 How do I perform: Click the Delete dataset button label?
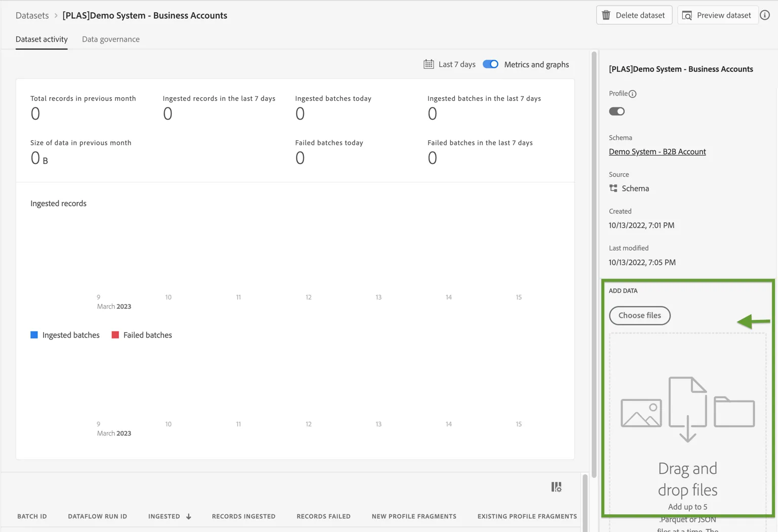coord(640,15)
